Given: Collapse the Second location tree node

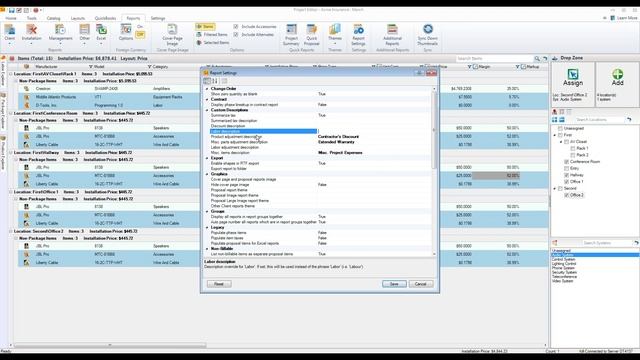Looking at the screenshot, I should (x=555, y=189).
